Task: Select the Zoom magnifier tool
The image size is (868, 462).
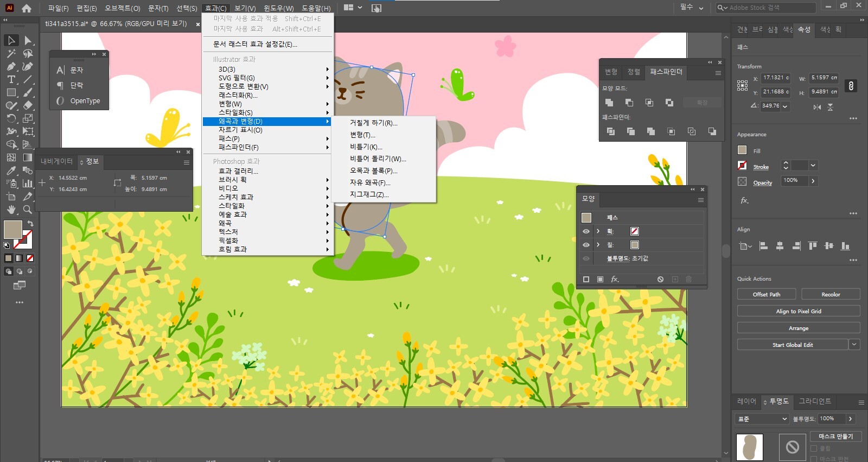Action: 28,210
